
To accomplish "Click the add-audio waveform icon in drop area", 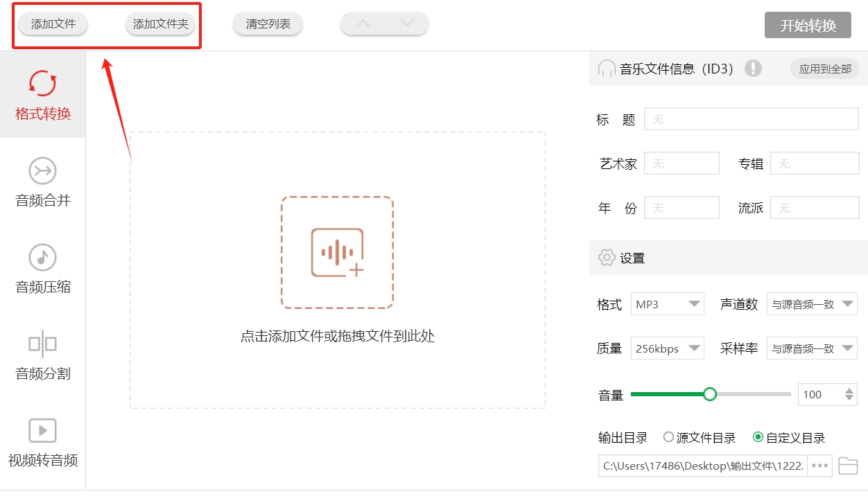I will point(338,252).
